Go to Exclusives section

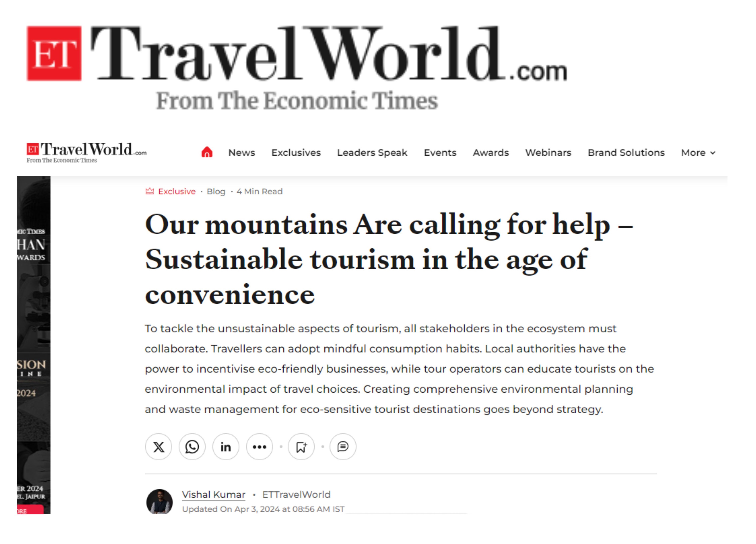click(296, 153)
